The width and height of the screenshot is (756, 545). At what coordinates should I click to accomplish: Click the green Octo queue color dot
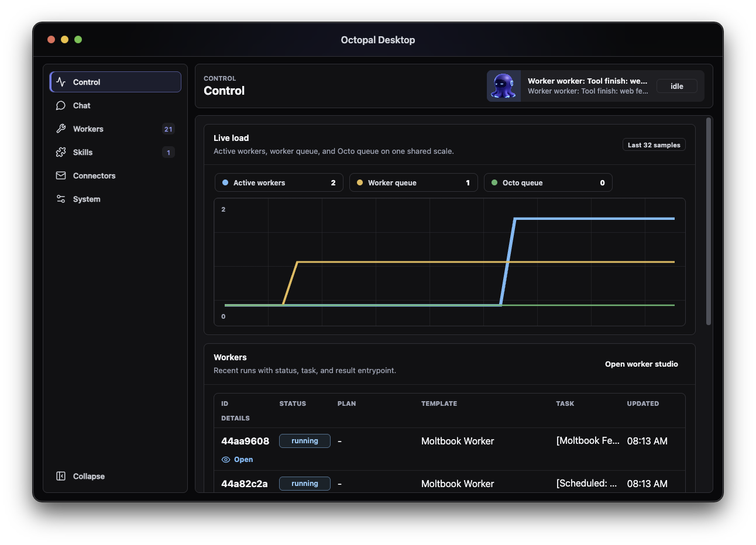[494, 182]
